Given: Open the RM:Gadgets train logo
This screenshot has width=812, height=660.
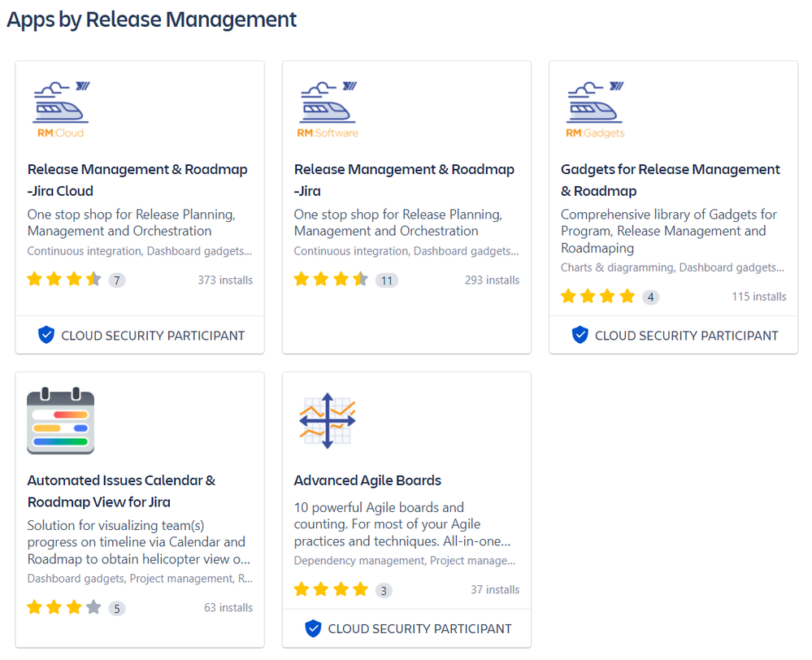Looking at the screenshot, I should 595,110.
